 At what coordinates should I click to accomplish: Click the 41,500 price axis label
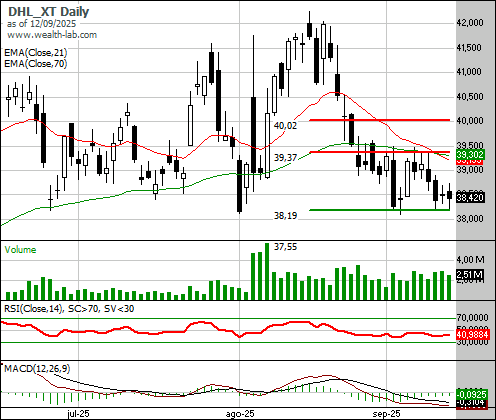tap(469, 48)
